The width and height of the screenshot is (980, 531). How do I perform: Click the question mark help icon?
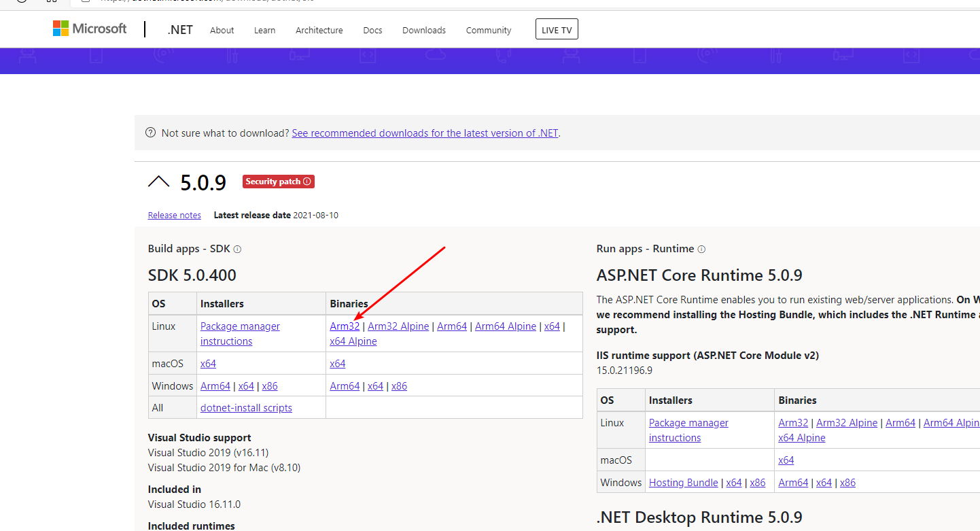151,133
